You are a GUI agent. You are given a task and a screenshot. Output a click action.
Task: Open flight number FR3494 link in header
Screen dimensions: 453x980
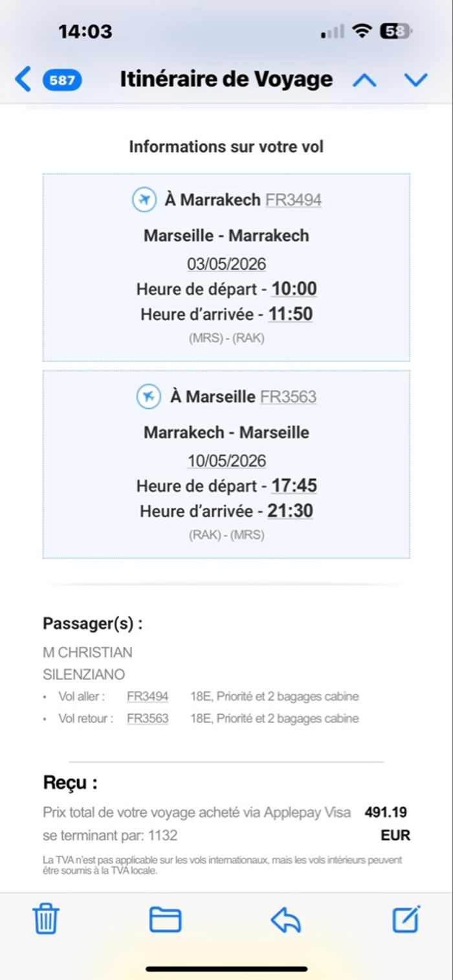coord(293,200)
